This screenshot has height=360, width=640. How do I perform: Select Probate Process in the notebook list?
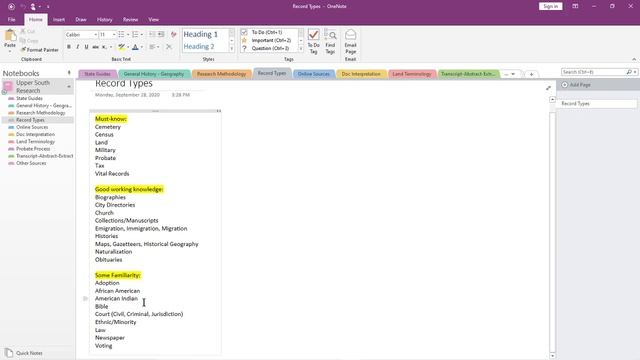click(x=33, y=149)
